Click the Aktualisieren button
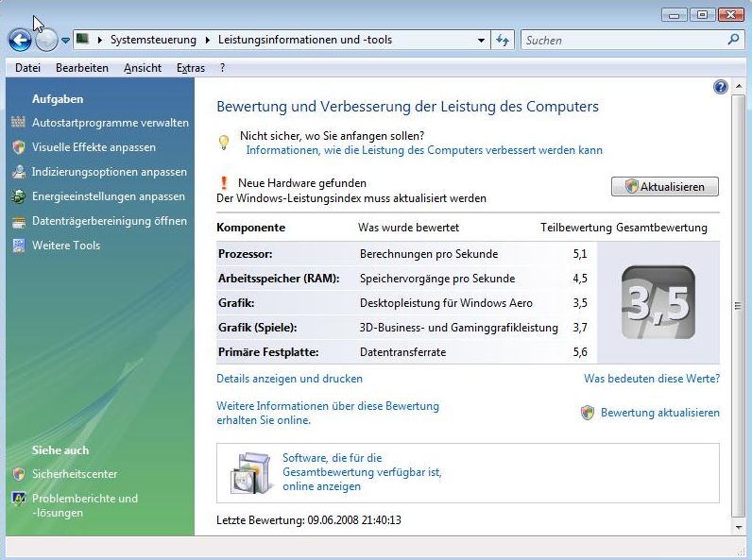 665,186
